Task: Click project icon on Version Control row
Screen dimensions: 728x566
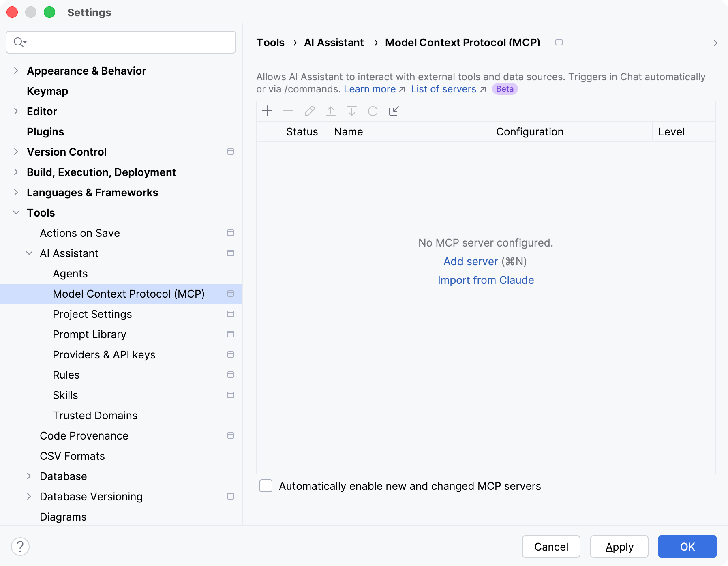Action: (231, 152)
